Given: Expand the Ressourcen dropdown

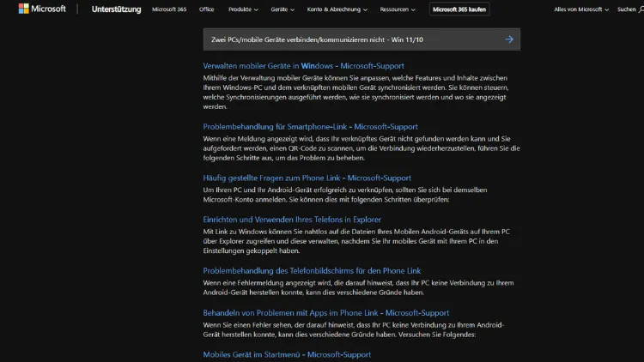Looking at the screenshot, I should point(398,9).
